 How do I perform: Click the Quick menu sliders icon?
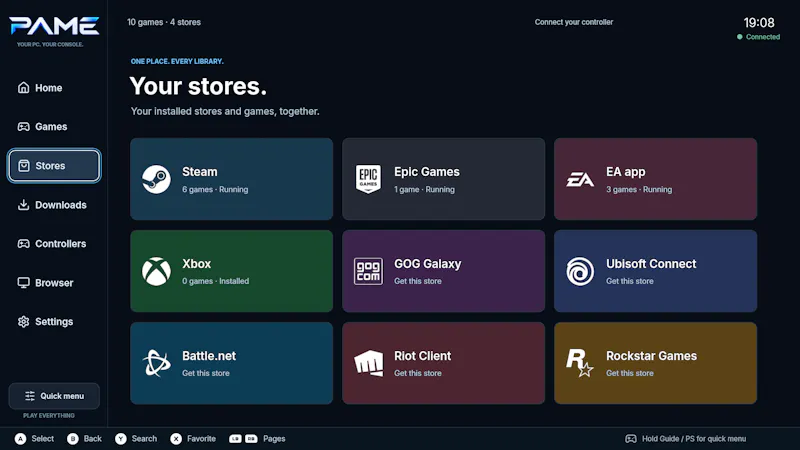point(30,396)
